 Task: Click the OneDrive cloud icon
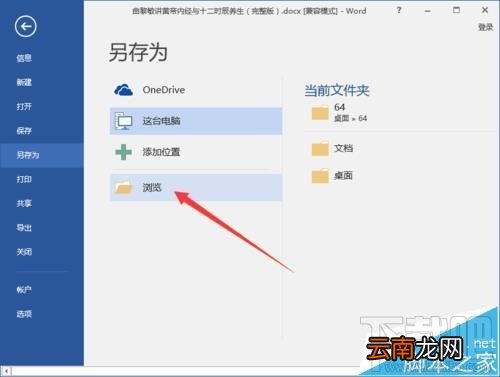[123, 90]
